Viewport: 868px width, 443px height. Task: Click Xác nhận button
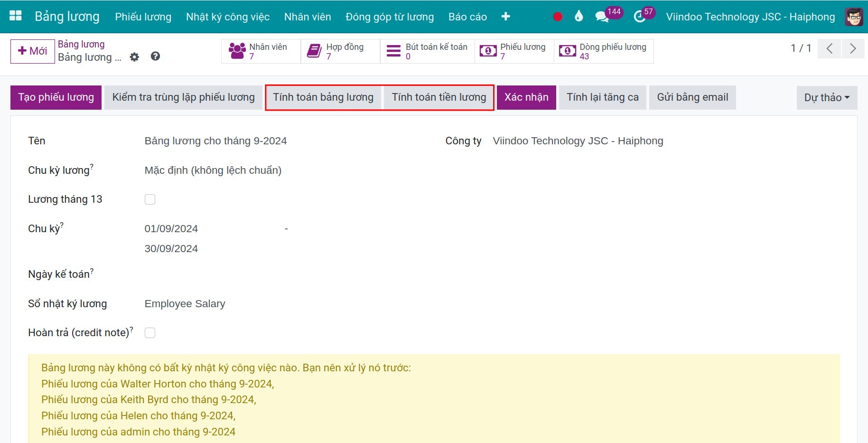coord(526,97)
